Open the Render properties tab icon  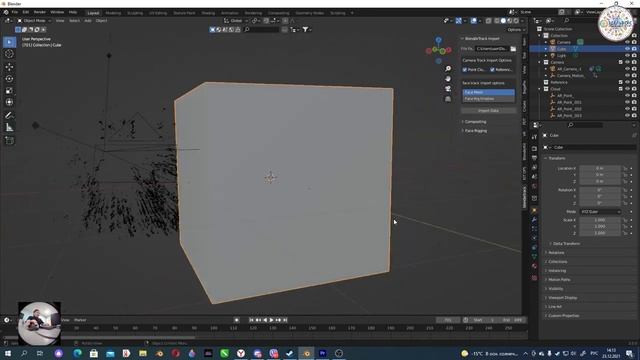[534, 149]
